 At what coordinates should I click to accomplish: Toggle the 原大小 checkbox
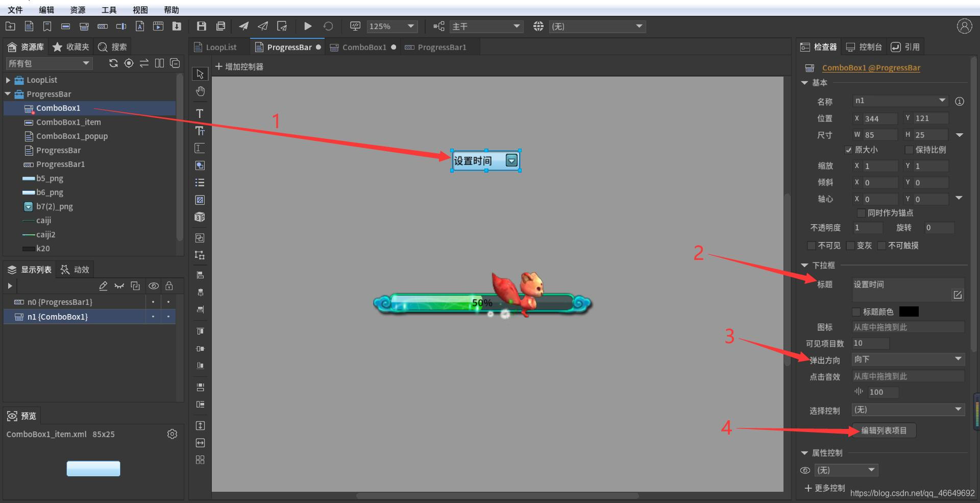848,150
